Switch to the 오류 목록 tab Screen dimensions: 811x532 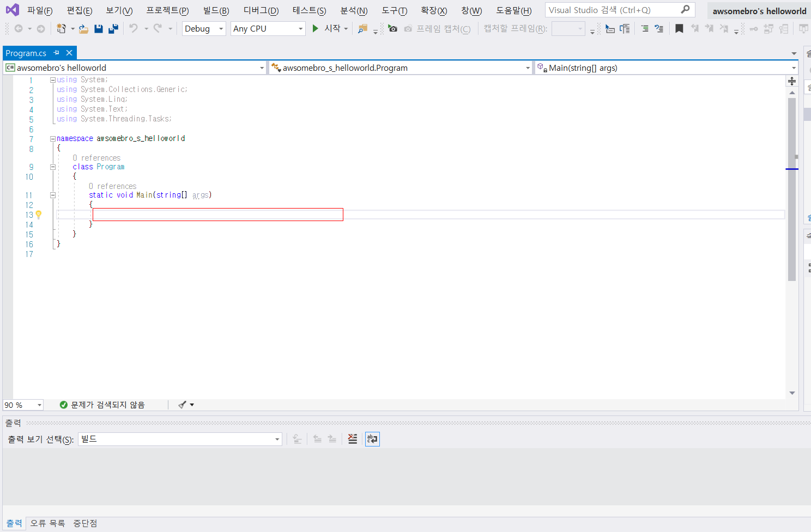[x=47, y=523]
